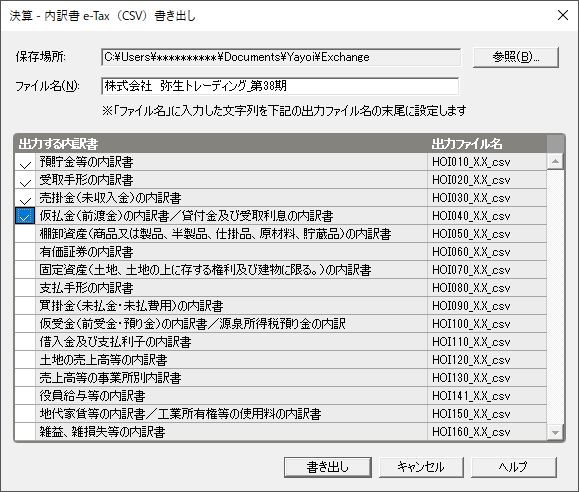Open help with ヘルプ button

(x=513, y=467)
